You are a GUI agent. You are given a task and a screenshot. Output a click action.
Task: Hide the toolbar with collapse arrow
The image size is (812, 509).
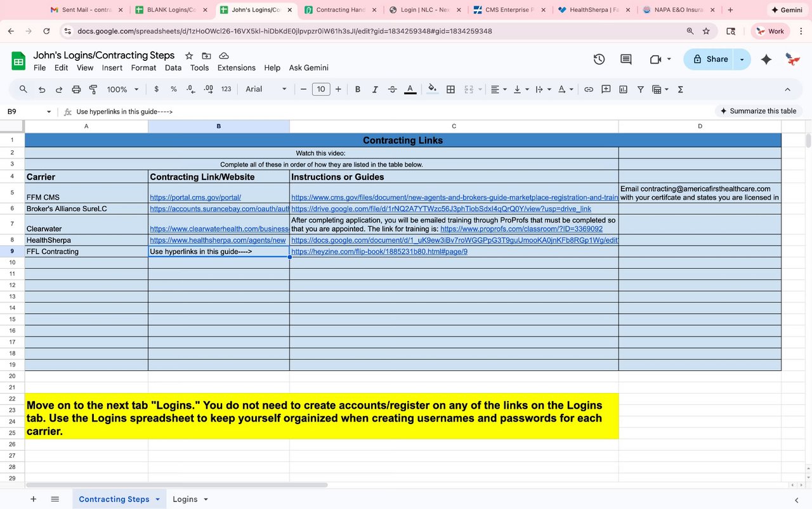click(787, 89)
